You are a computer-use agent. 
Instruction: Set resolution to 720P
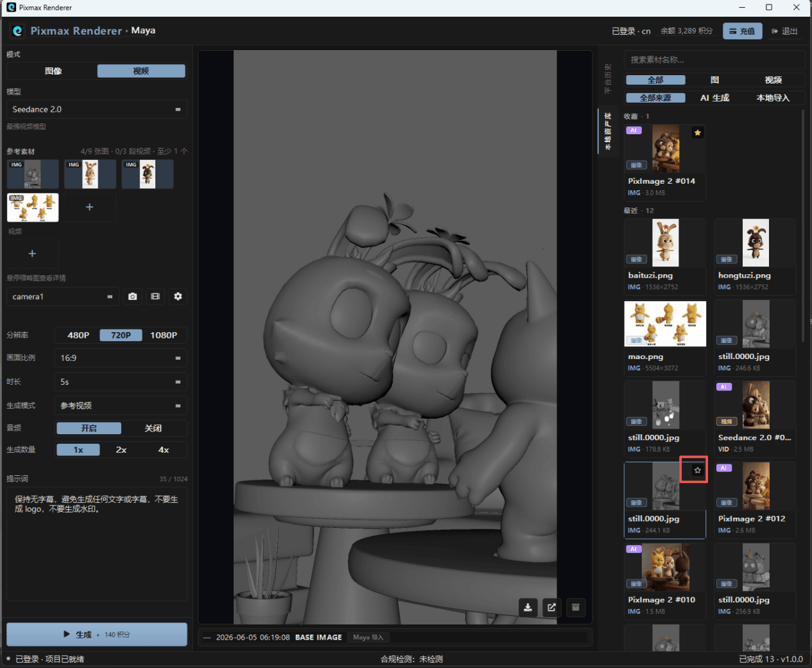[121, 335]
